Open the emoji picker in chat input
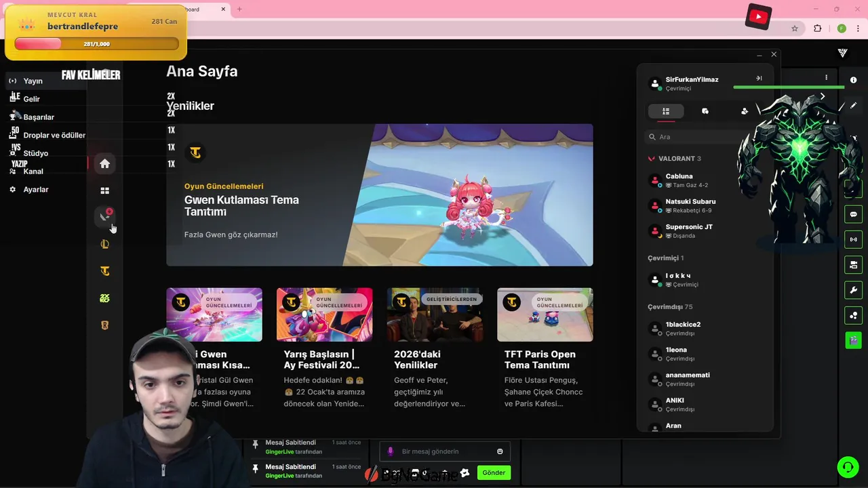 [500, 451]
